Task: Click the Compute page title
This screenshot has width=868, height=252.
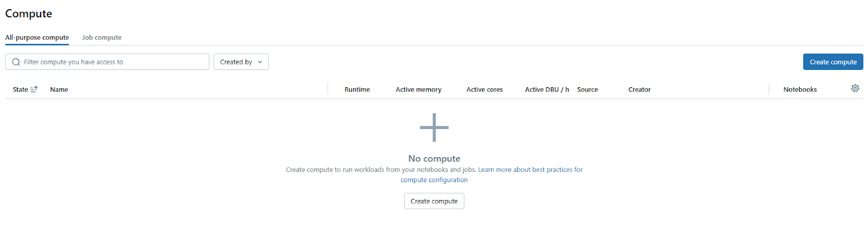Action: click(x=29, y=14)
